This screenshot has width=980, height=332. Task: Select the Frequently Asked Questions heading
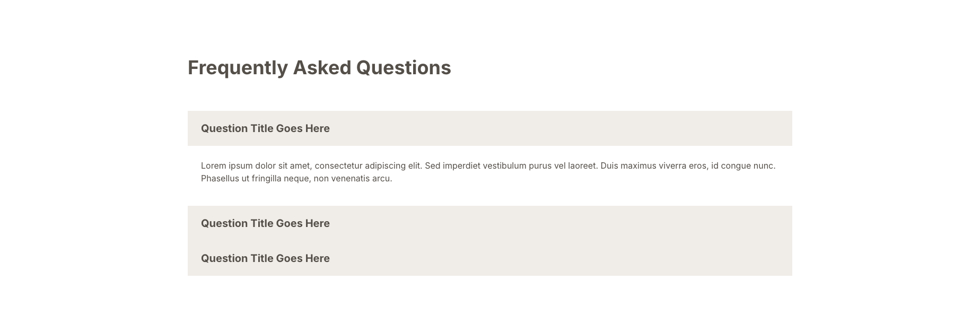(x=319, y=67)
